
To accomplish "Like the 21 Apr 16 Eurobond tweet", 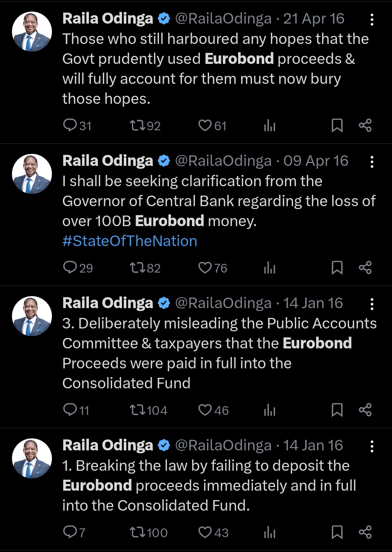I will [205, 126].
